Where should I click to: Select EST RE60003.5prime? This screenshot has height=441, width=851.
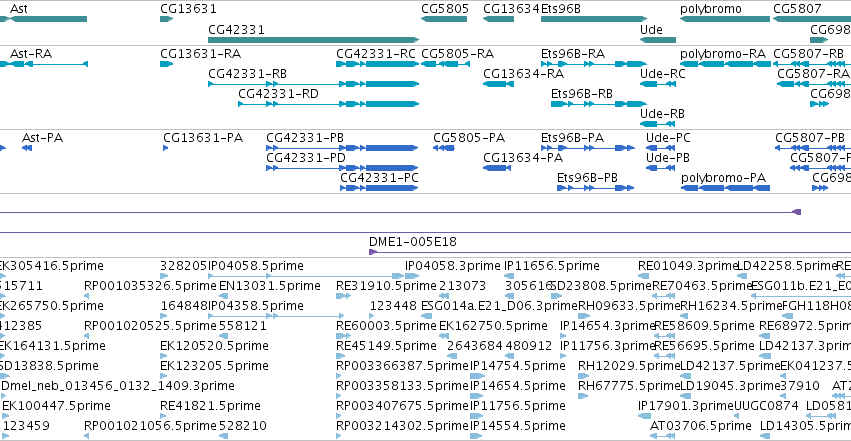click(344, 336)
